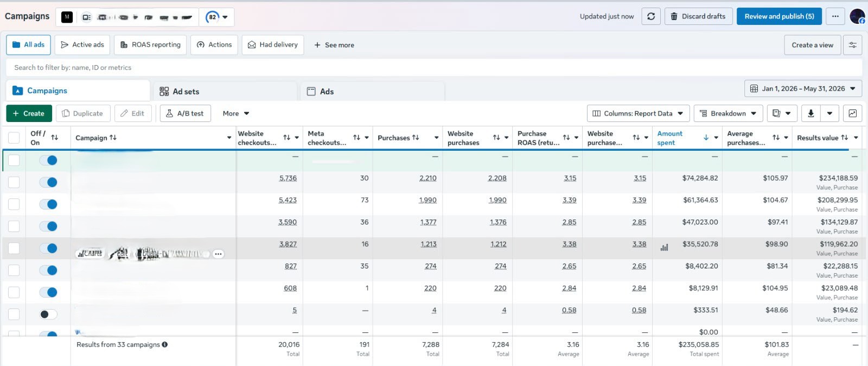Click the bar chart icon beside $35,520.78
868x366 pixels.
point(664,247)
